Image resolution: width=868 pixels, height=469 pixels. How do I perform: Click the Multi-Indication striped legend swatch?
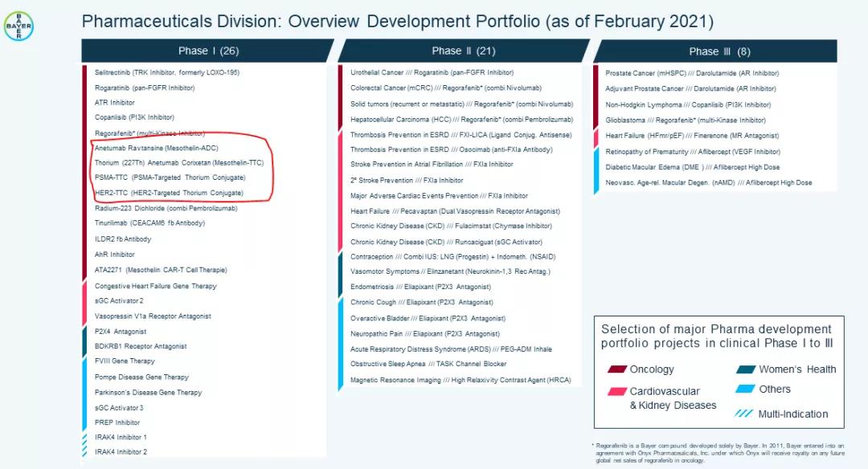tap(744, 414)
